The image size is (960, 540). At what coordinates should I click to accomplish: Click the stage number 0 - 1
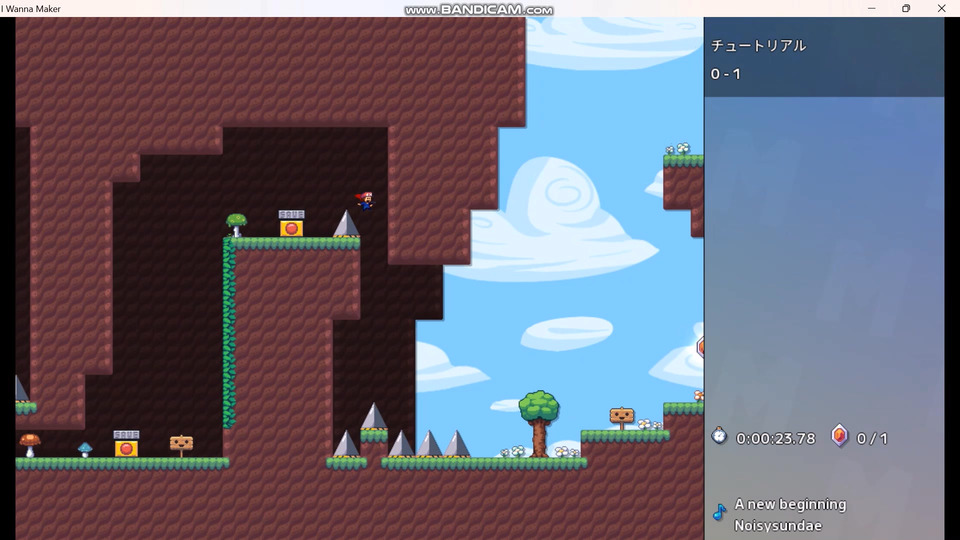click(x=726, y=74)
